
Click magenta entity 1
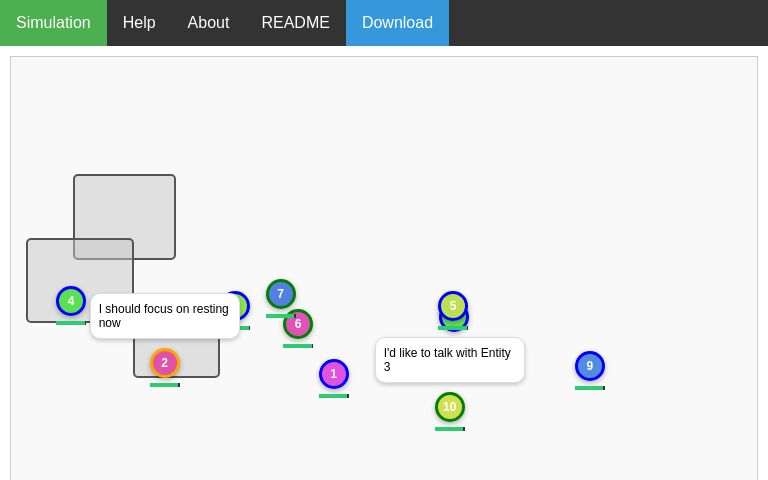[334, 374]
